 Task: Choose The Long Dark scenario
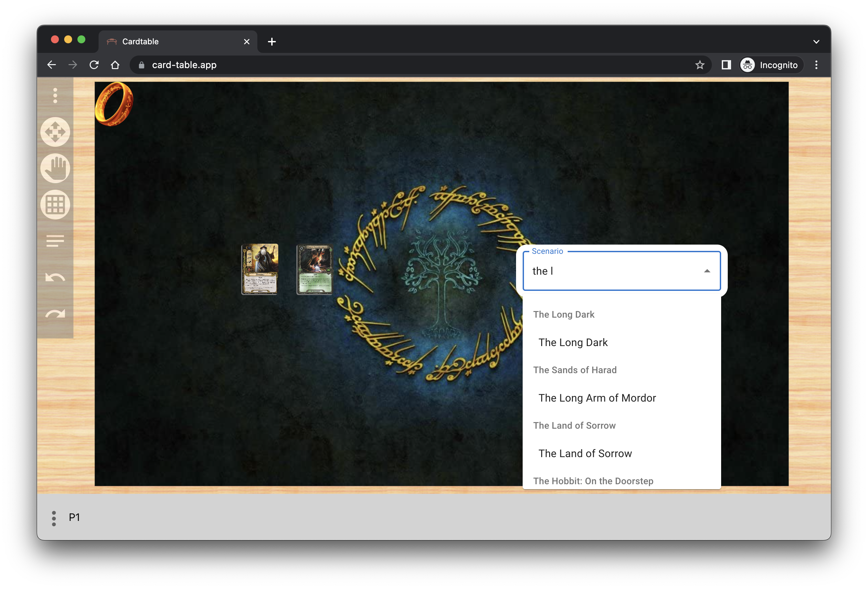(x=622, y=342)
